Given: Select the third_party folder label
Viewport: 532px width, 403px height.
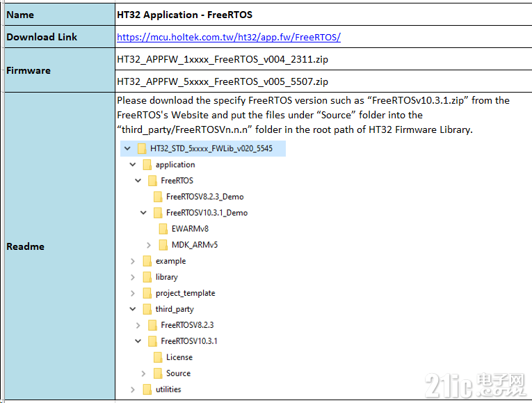Looking at the screenshot, I should click(x=175, y=309).
